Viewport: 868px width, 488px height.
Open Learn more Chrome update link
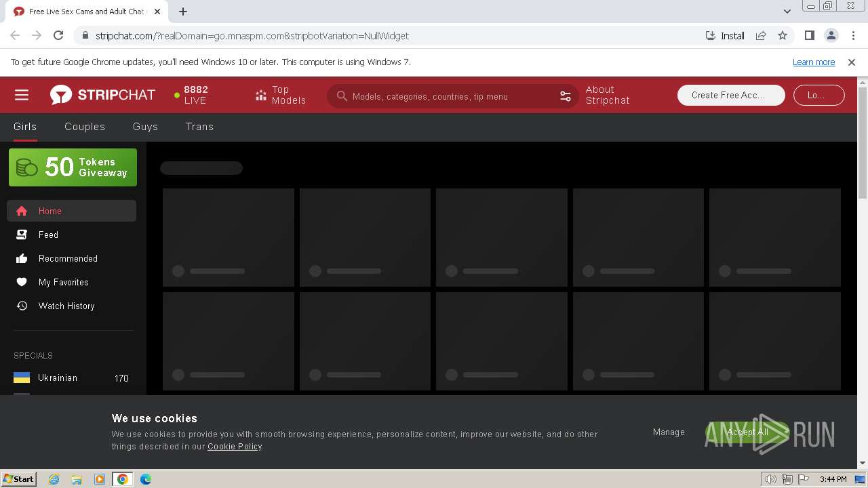814,62
